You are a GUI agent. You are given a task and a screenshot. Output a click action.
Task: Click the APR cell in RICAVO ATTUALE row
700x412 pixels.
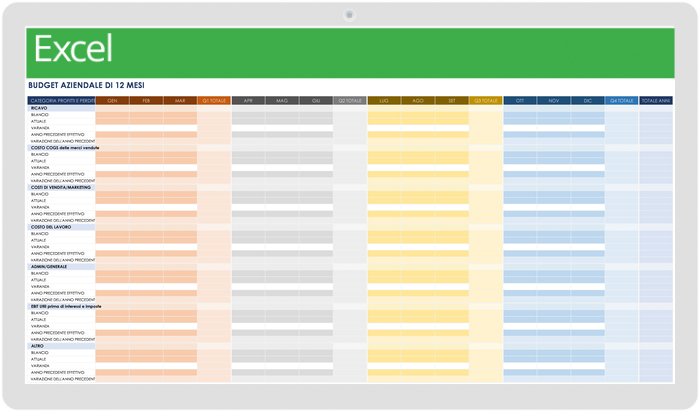click(248, 121)
